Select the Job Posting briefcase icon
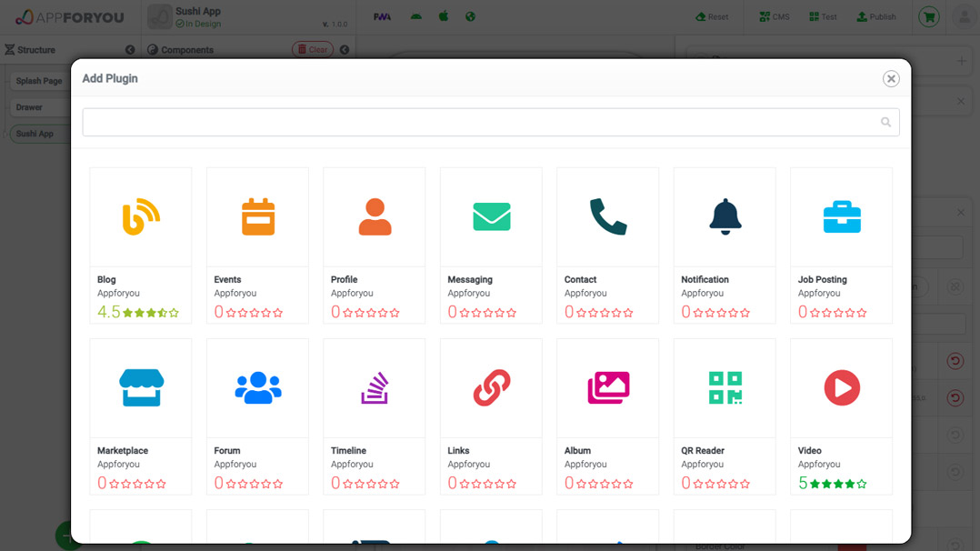 [x=842, y=216]
